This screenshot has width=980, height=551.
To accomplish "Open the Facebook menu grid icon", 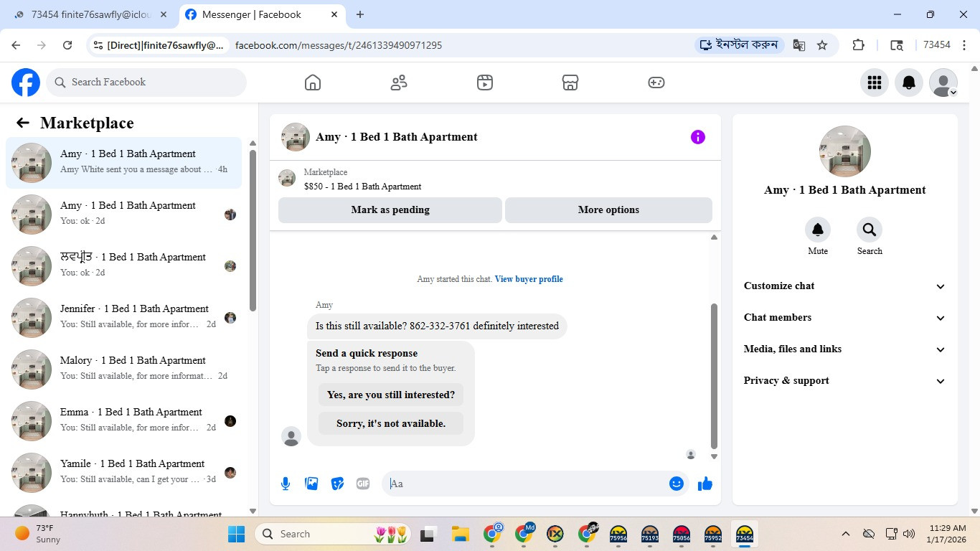I will tap(875, 83).
